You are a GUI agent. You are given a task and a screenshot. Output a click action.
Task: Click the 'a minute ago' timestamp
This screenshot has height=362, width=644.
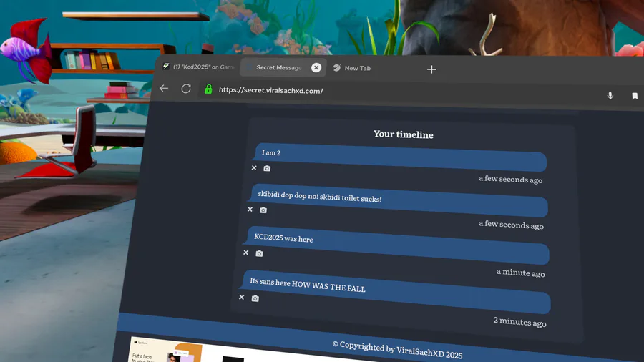[x=520, y=273]
